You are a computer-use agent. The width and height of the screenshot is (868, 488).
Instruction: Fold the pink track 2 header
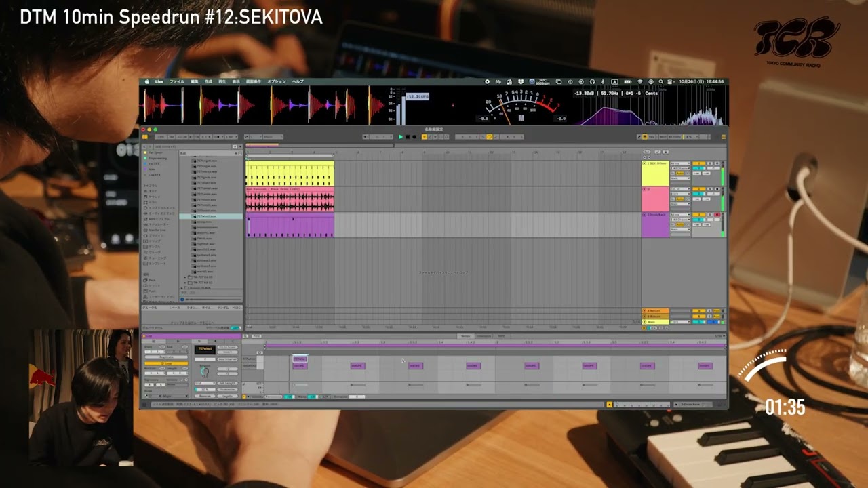(x=644, y=189)
